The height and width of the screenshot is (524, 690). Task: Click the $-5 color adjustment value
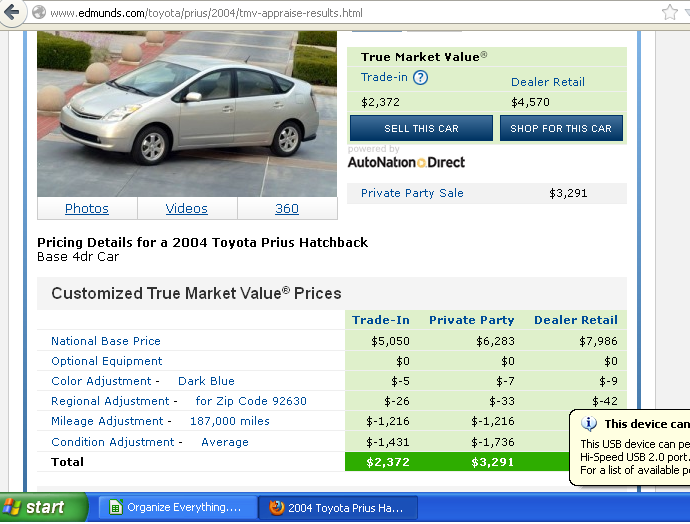coord(400,381)
